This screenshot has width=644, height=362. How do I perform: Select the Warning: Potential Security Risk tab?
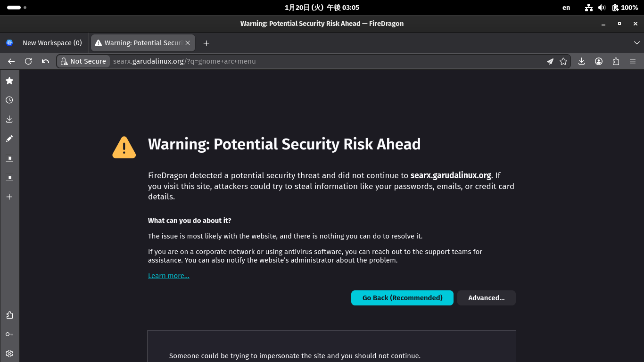click(x=139, y=43)
